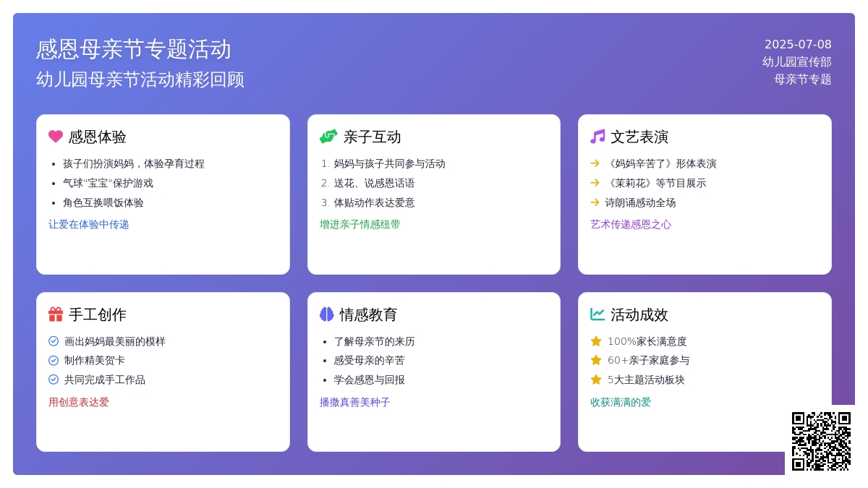Click the star icon before 60+亲子家庭参与
The width and height of the screenshot is (868, 488).
596,360
